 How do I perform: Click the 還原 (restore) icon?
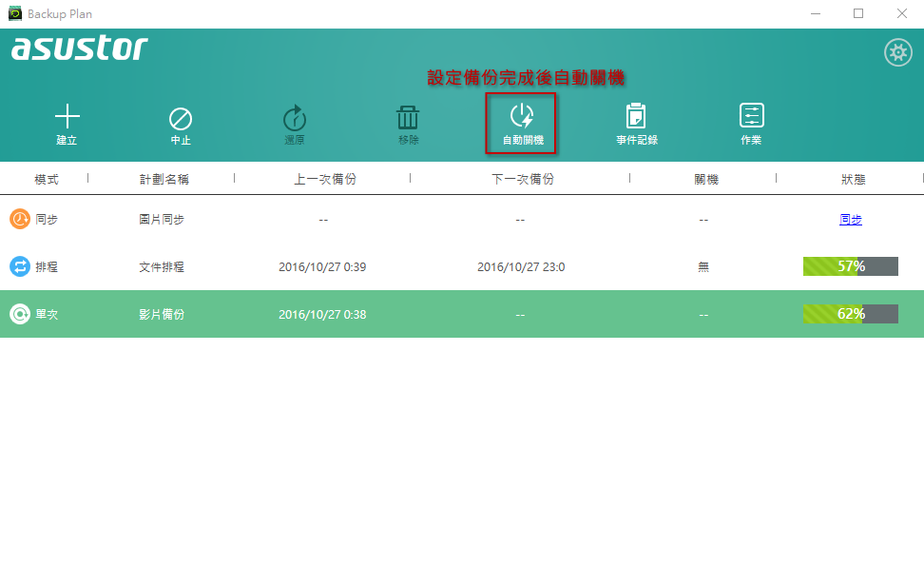tap(295, 118)
